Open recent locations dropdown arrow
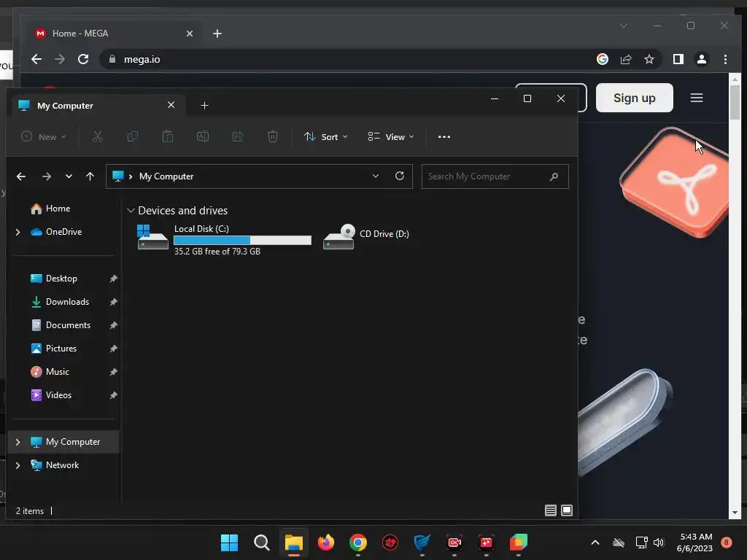The width and height of the screenshot is (747, 560). point(69,176)
